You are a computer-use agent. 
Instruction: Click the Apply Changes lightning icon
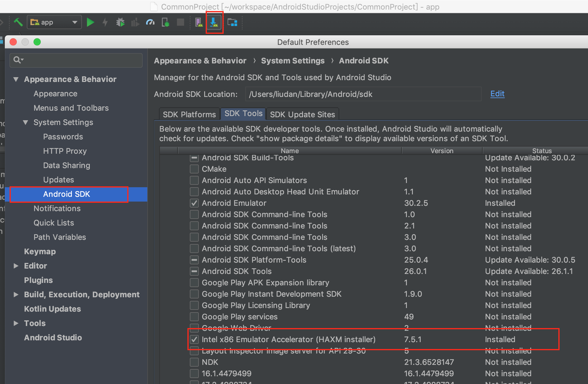click(x=105, y=22)
